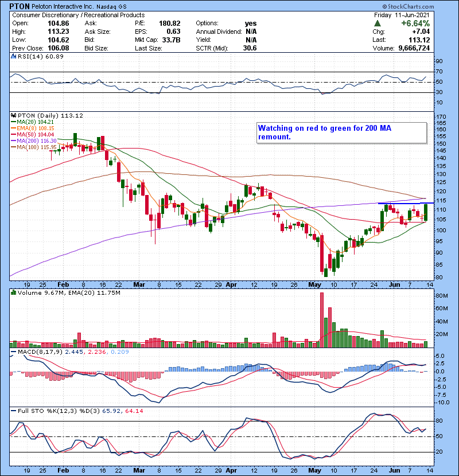The height and width of the screenshot is (476, 459).
Task: Click the stochastic %K value 65.92
Action: 111,411
